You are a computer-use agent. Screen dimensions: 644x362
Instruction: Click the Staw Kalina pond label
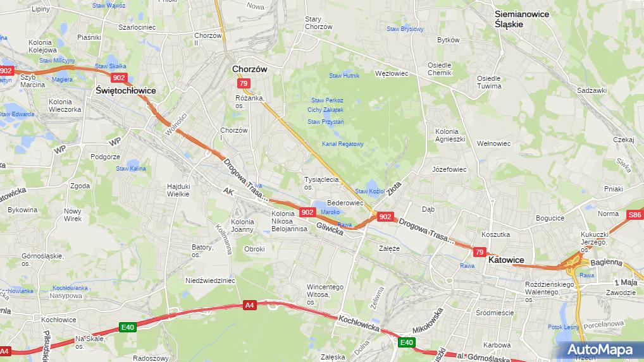tap(130, 169)
